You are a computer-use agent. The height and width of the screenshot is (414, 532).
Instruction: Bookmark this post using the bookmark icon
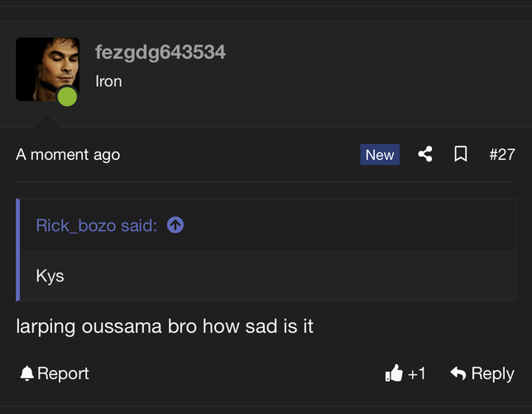pos(460,154)
